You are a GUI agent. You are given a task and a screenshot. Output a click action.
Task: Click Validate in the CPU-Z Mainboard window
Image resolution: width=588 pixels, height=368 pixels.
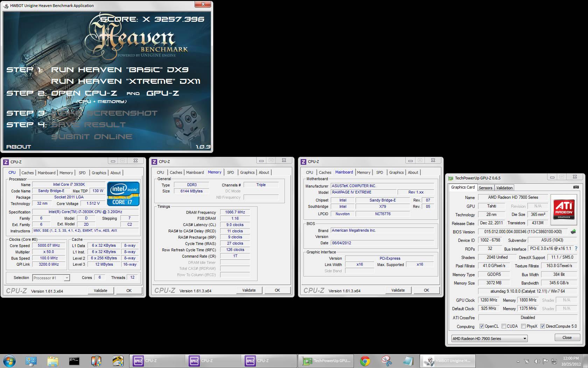tap(398, 290)
